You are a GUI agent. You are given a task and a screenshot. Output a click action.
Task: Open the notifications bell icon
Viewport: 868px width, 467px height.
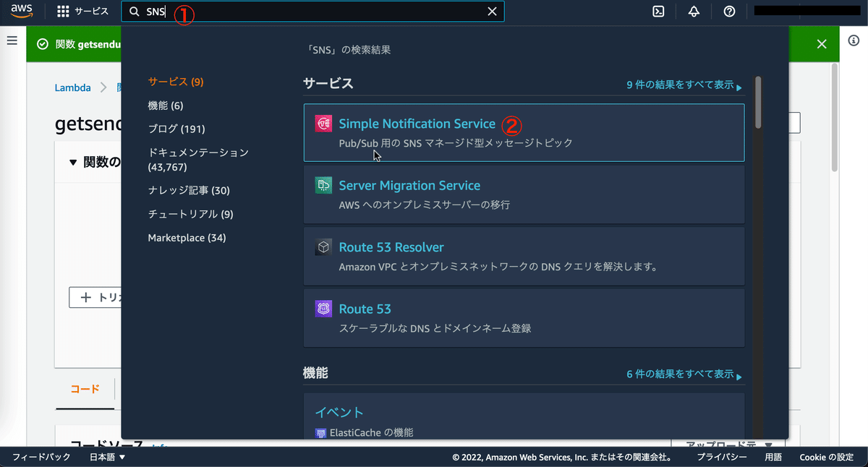694,12
